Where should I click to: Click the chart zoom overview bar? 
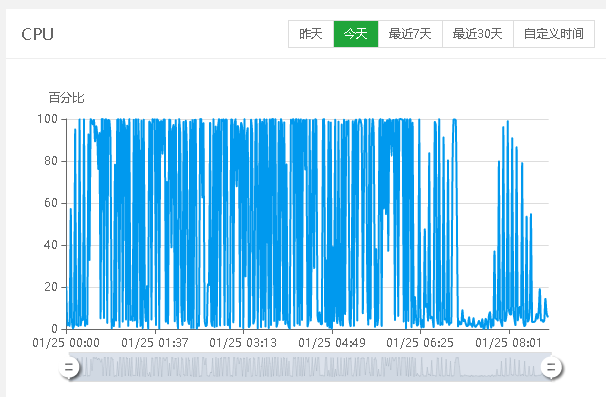[310, 367]
